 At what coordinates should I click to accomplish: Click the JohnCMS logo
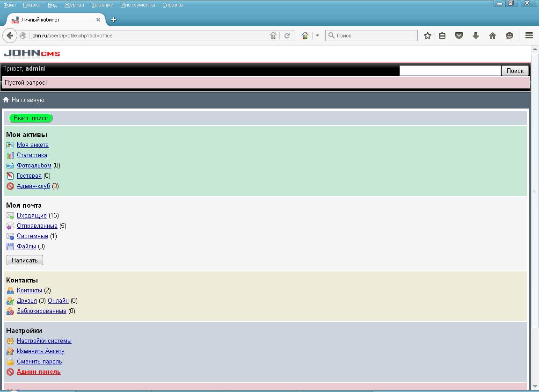coord(32,54)
